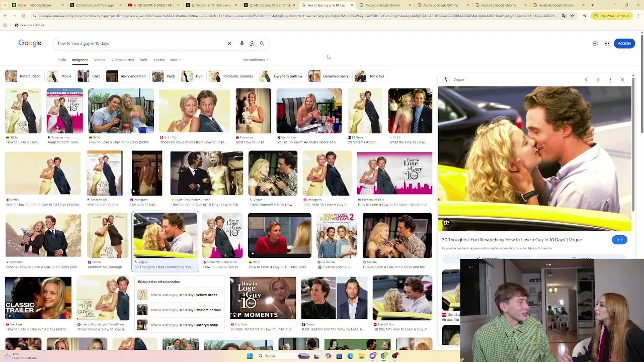Bookmark this page with star icon
This screenshot has height=362, width=644.
[572, 16]
